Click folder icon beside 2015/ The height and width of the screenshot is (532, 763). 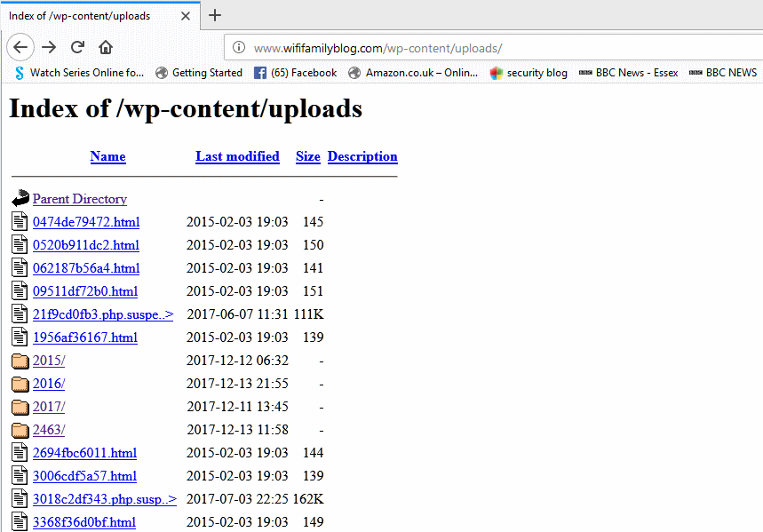(20, 361)
